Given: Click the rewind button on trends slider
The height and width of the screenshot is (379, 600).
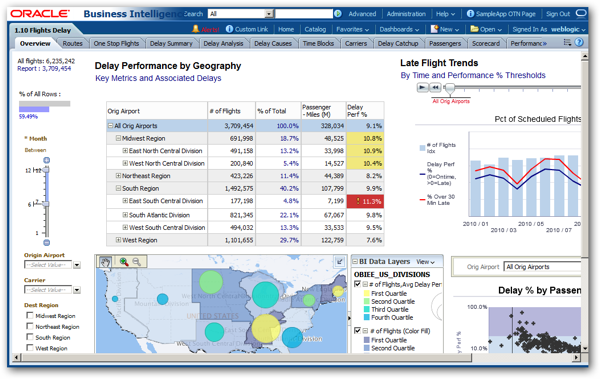Looking at the screenshot, I should point(435,88).
